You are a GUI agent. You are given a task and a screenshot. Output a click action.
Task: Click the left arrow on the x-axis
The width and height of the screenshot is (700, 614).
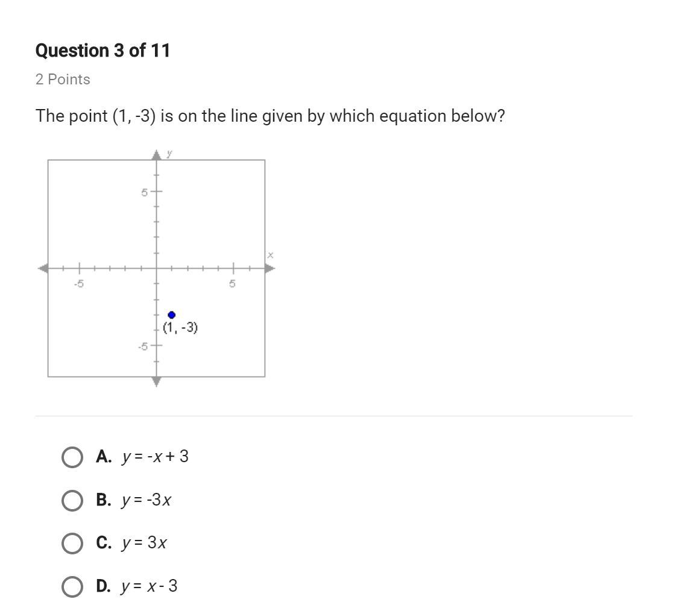tap(43, 269)
